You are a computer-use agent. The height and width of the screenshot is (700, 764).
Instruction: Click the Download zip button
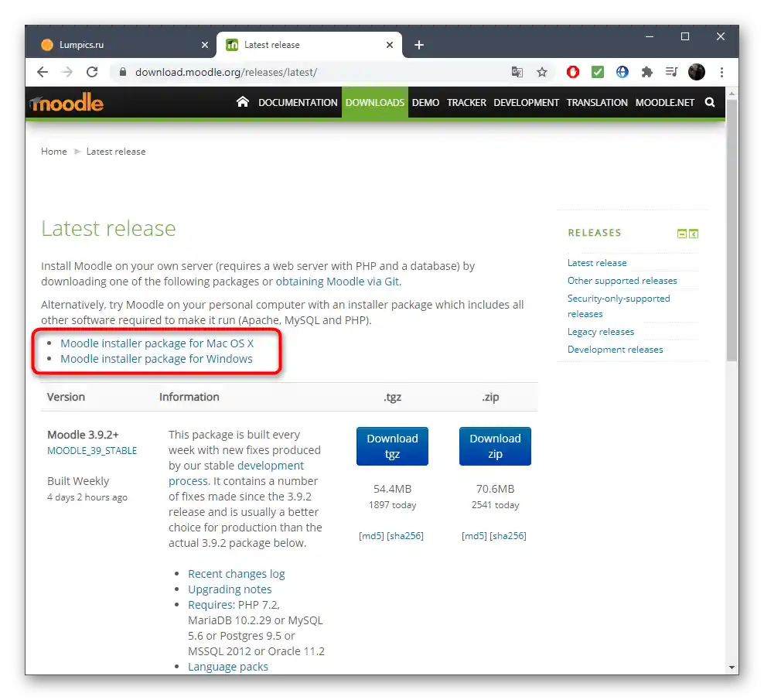(x=495, y=446)
